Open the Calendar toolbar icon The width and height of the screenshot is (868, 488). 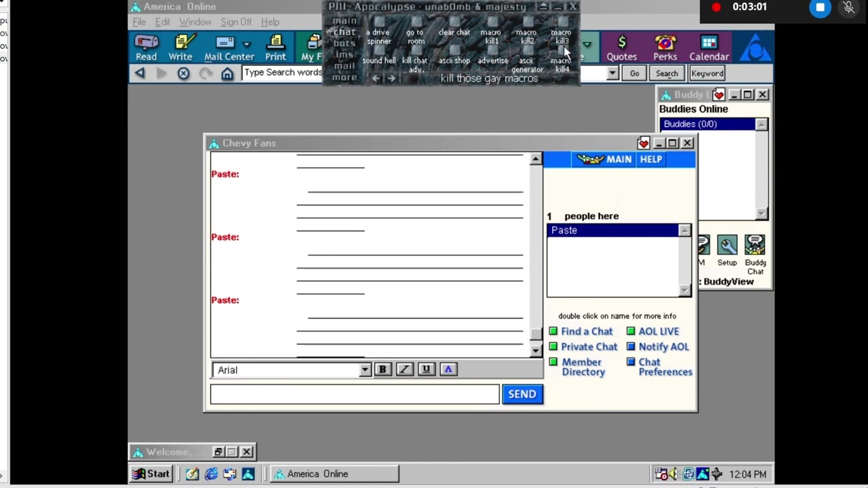pos(709,47)
